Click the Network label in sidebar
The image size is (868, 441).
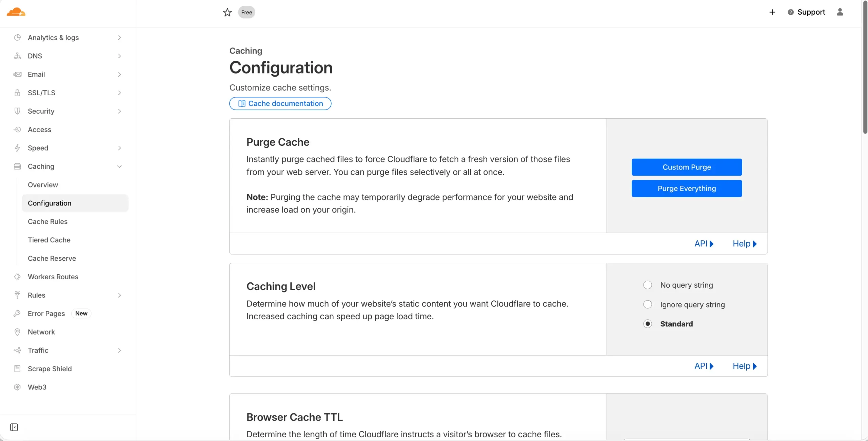pyautogui.click(x=41, y=332)
